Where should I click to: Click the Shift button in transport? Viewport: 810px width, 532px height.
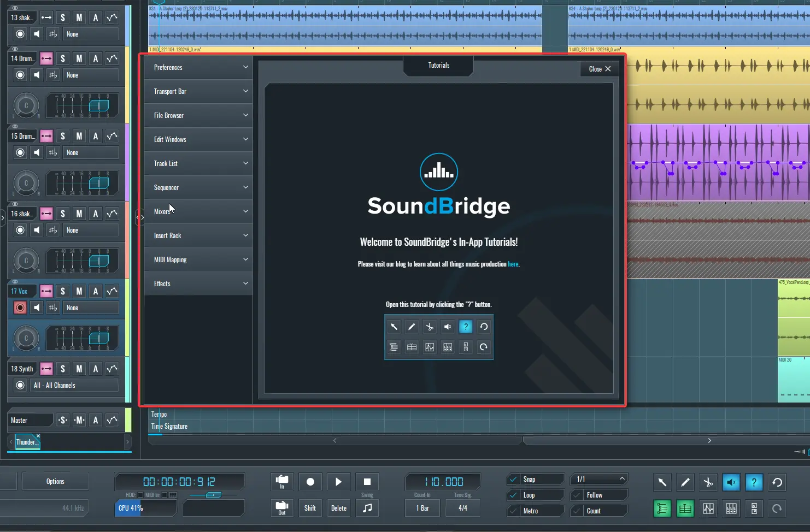(310, 508)
